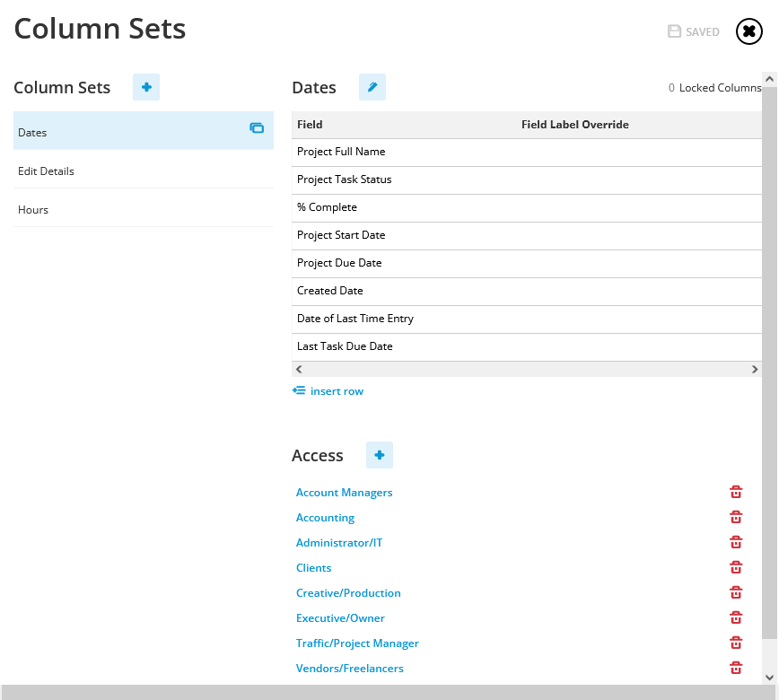Screen dimensions: 779x700
Task: Remove Account Managers access
Action: pos(736,492)
